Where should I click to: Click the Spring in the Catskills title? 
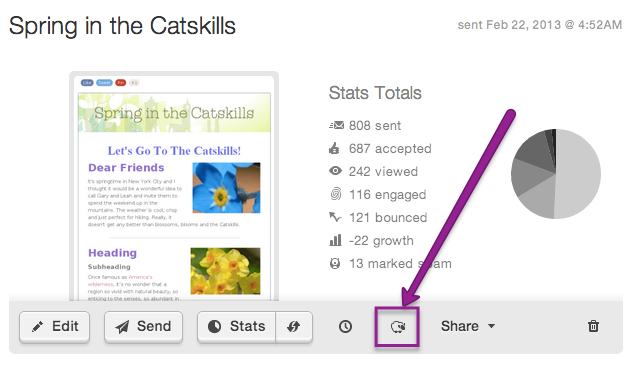point(122,27)
